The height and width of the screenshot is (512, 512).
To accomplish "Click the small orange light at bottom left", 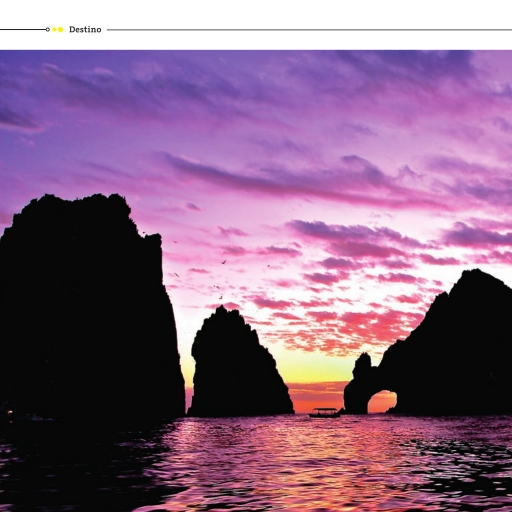I will tap(10, 413).
